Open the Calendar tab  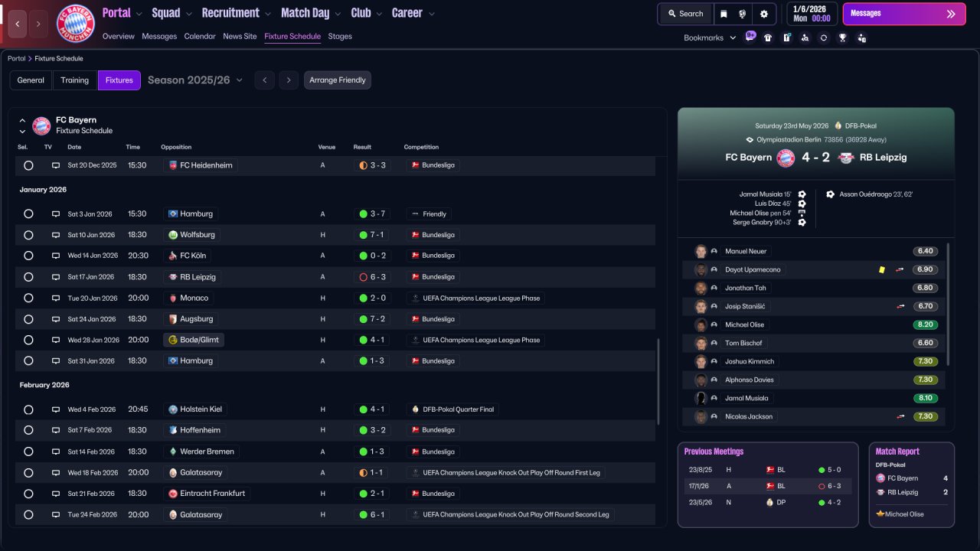(x=200, y=37)
